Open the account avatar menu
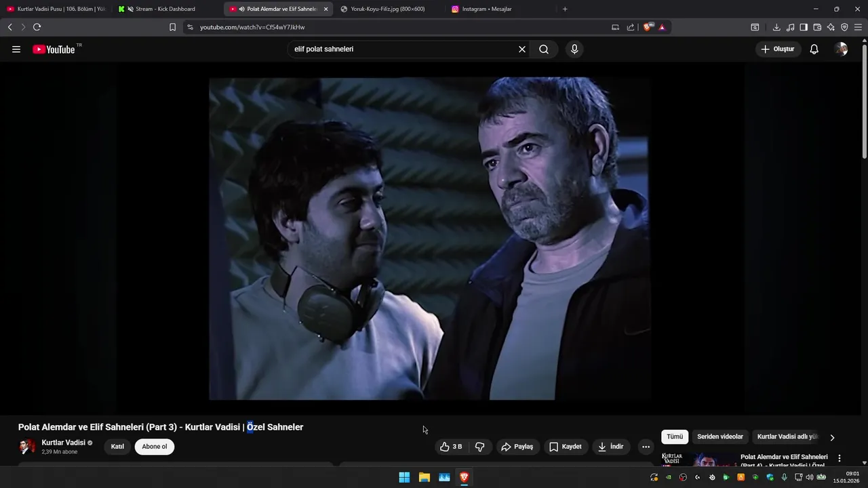This screenshot has width=868, height=488. click(842, 49)
